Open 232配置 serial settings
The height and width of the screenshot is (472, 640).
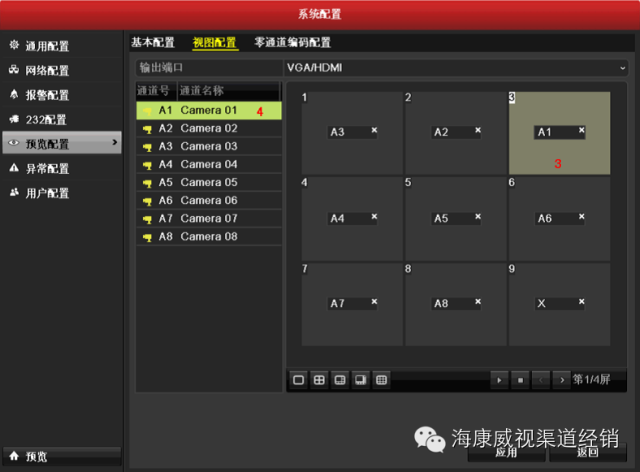pos(61,119)
